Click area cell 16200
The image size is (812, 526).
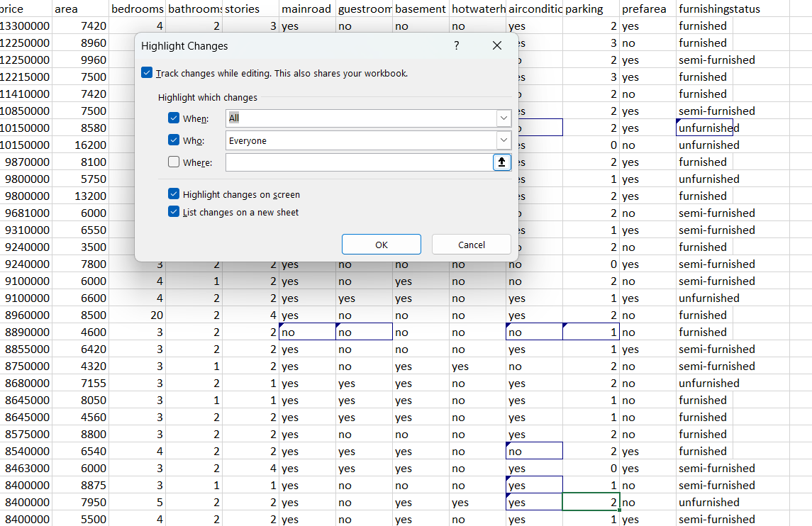pyautogui.click(x=80, y=145)
